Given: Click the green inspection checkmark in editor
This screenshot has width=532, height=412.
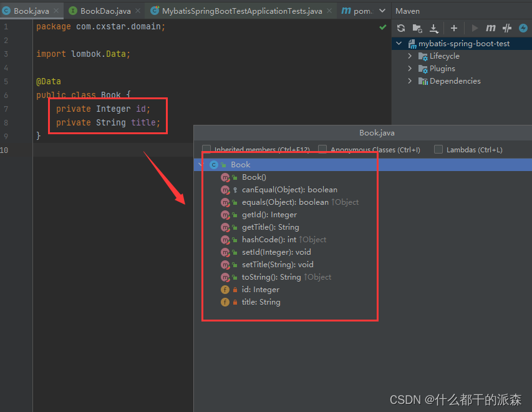Looking at the screenshot, I should pos(383,27).
